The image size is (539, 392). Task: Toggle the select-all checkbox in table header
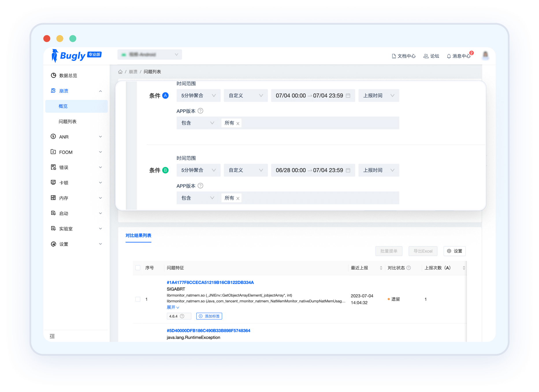(x=138, y=268)
